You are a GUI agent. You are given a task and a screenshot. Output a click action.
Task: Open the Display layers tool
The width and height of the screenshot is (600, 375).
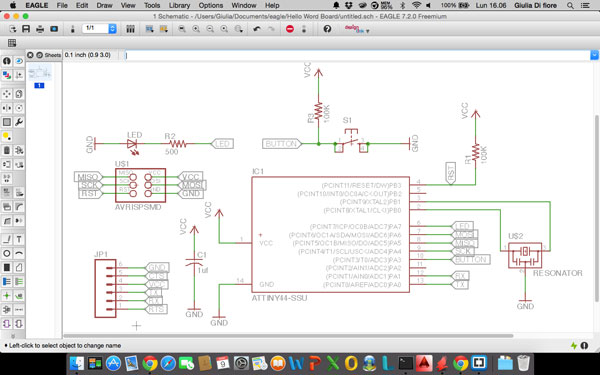click(7, 75)
